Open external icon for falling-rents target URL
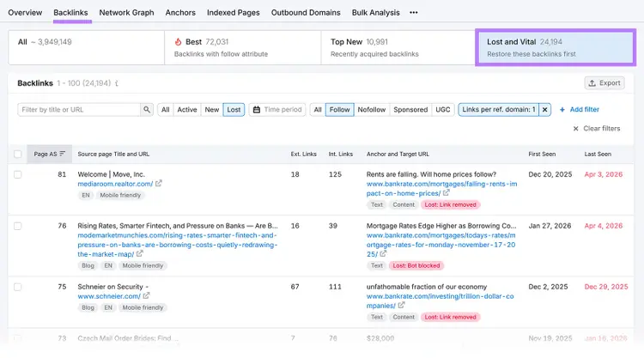 click(446, 192)
